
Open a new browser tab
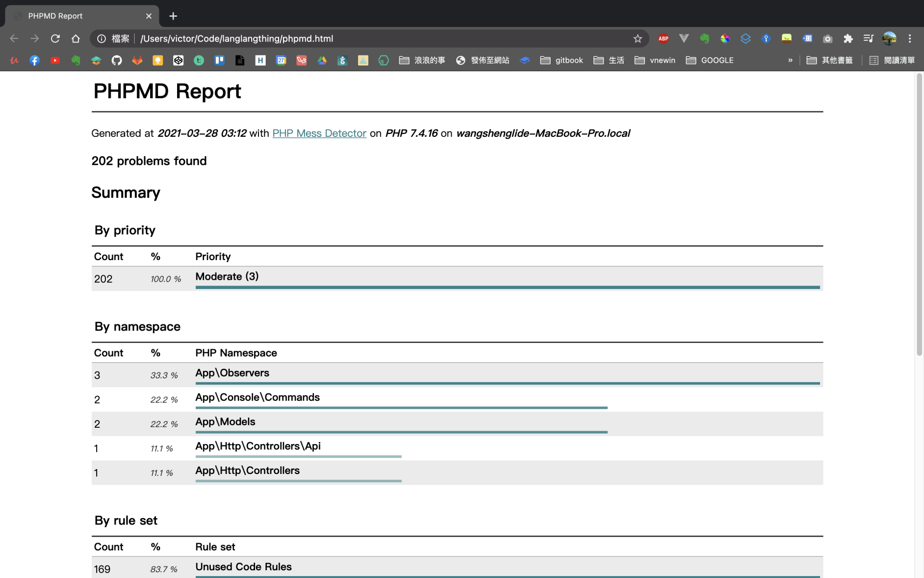coord(173,16)
